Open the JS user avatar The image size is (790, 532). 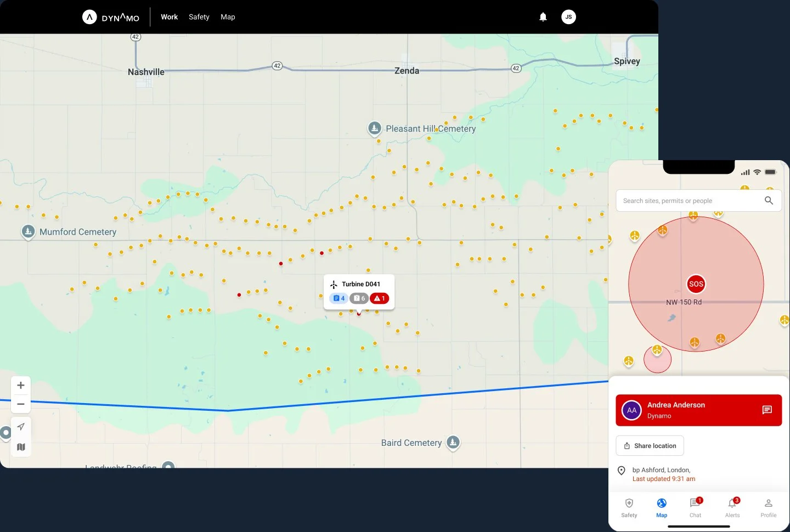(x=569, y=17)
